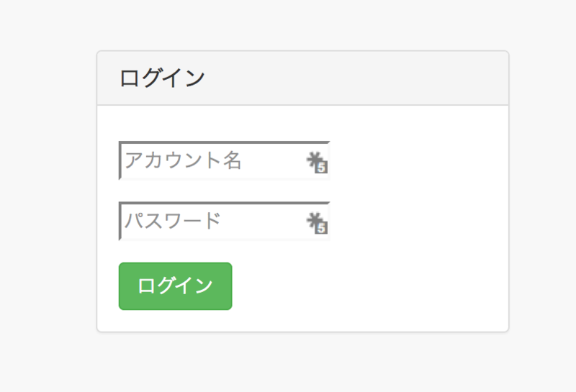Image resolution: width=576 pixels, height=392 pixels.
Task: Place cursor in the password textbox
Action: [224, 221]
